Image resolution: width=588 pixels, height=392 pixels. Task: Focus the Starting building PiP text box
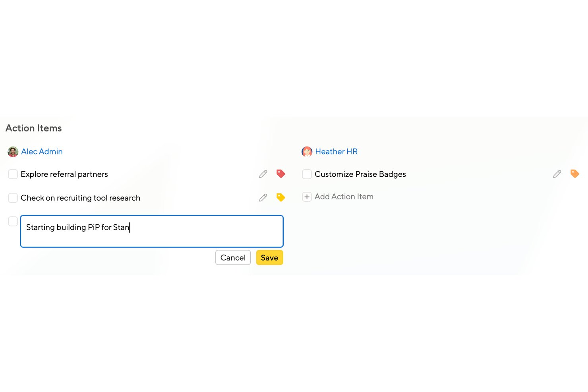pos(152,231)
